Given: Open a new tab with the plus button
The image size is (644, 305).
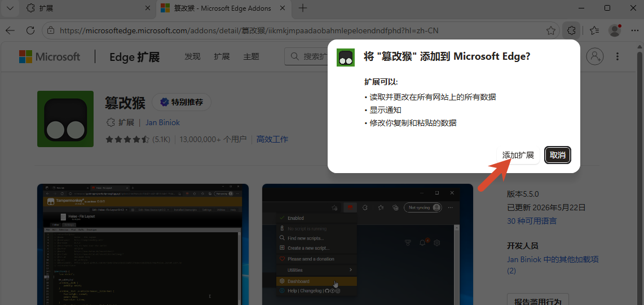Looking at the screenshot, I should pyautogui.click(x=303, y=8).
